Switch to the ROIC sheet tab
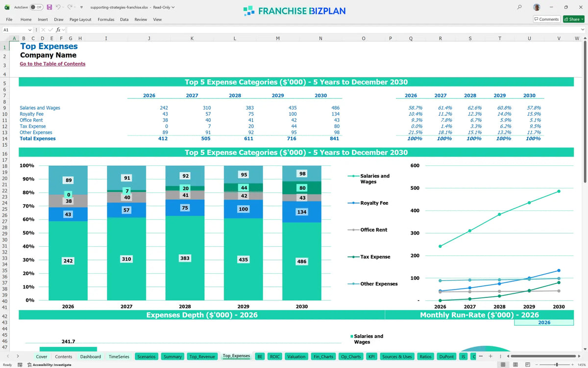The width and height of the screenshot is (588, 368). coord(274,357)
